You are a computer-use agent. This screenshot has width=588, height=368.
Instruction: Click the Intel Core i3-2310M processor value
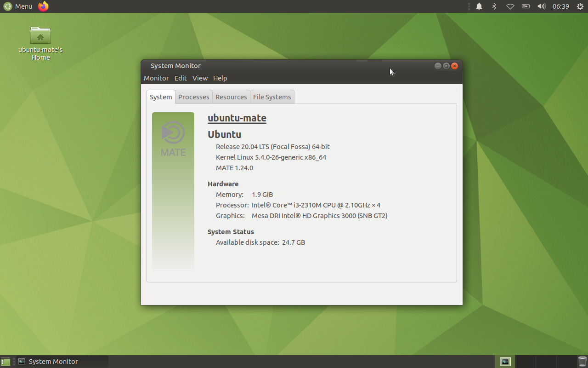coord(316,205)
